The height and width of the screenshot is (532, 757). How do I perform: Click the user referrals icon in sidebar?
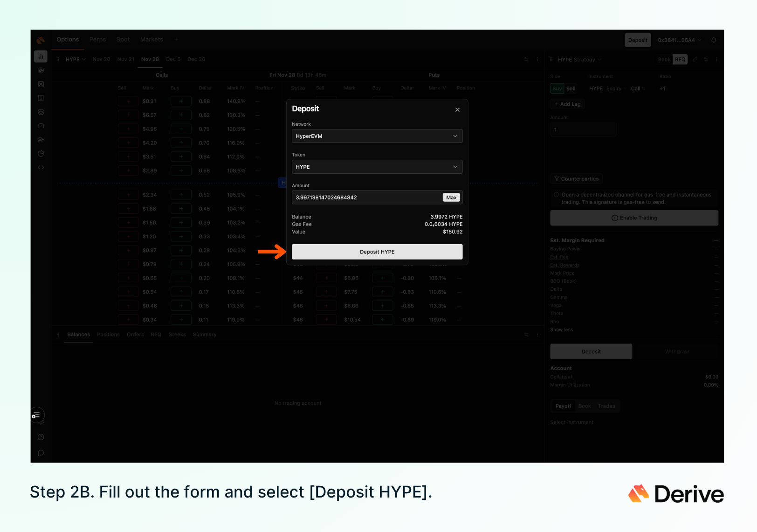click(41, 140)
